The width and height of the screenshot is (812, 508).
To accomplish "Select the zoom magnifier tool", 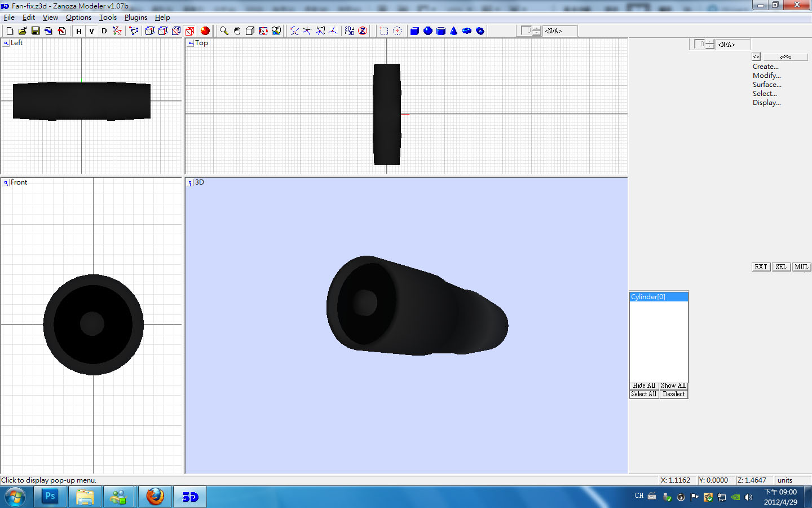I will pos(224,31).
